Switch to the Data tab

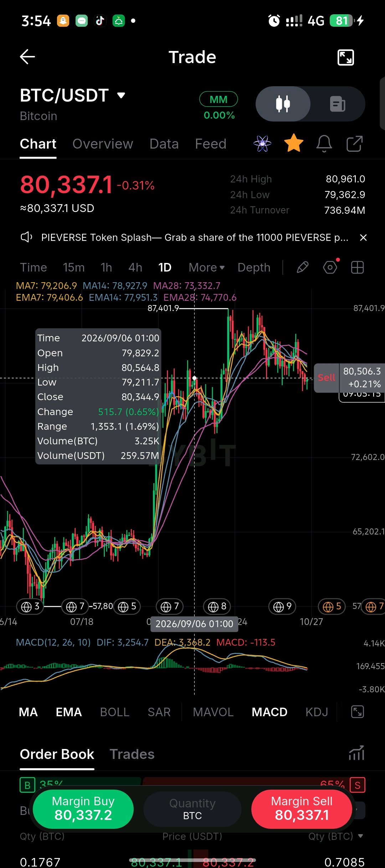tap(164, 144)
